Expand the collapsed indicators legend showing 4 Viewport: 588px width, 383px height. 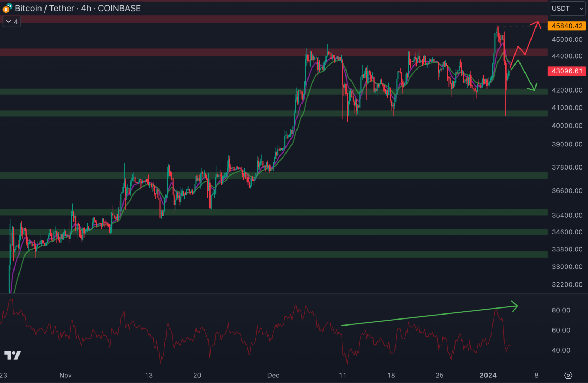point(12,22)
